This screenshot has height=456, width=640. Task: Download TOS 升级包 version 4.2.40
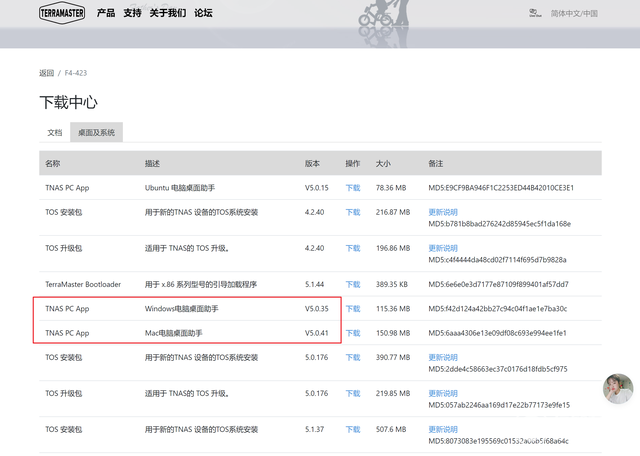pyautogui.click(x=353, y=248)
